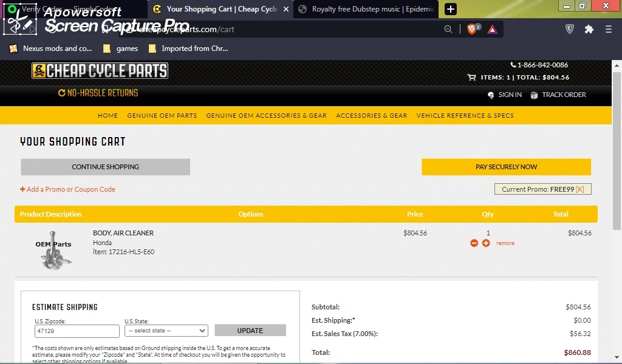
Task: Open the games bookmark folder
Action: click(x=121, y=49)
